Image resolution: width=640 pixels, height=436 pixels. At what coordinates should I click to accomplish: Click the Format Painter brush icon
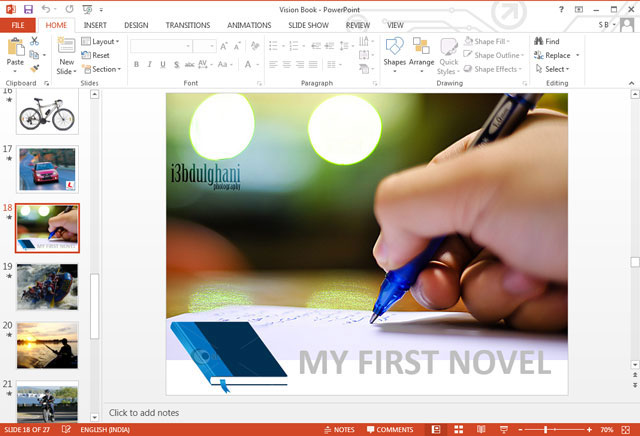35,68
